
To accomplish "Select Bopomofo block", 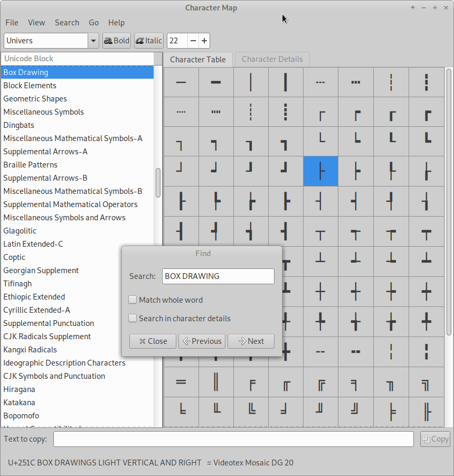I will 78,416.
